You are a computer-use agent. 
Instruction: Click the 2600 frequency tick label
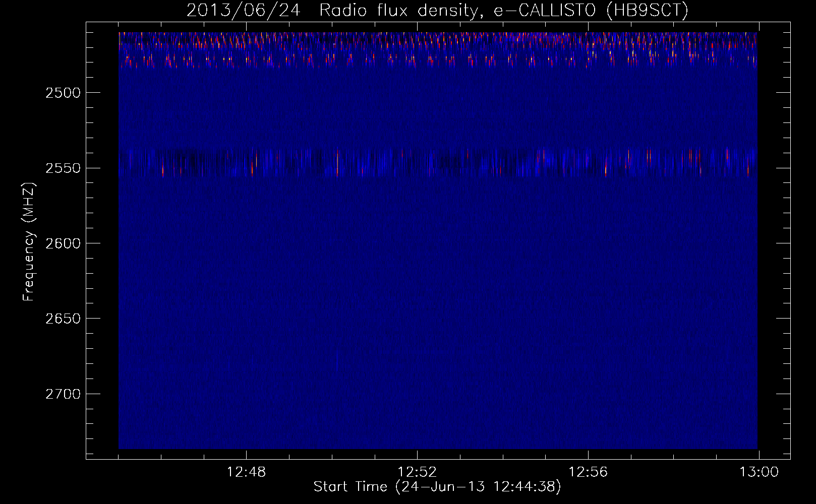tap(63, 243)
